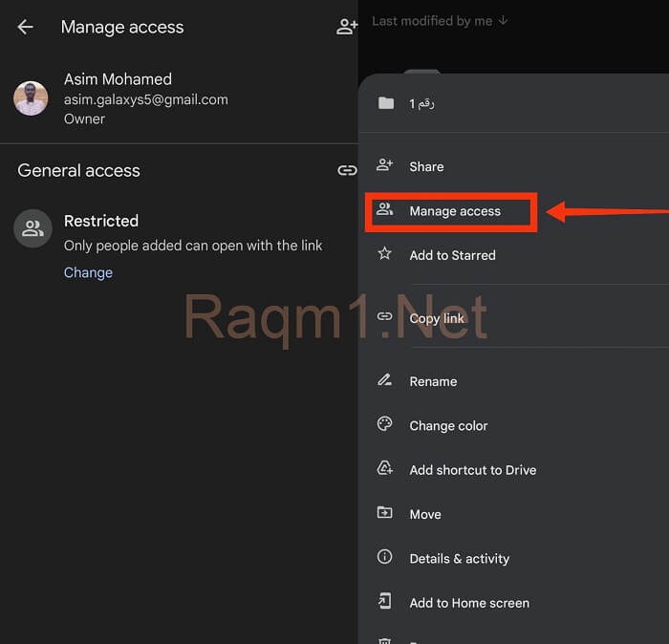This screenshot has height=644, width=669.
Task: Choose Move in the folder menu
Action: coord(425,514)
